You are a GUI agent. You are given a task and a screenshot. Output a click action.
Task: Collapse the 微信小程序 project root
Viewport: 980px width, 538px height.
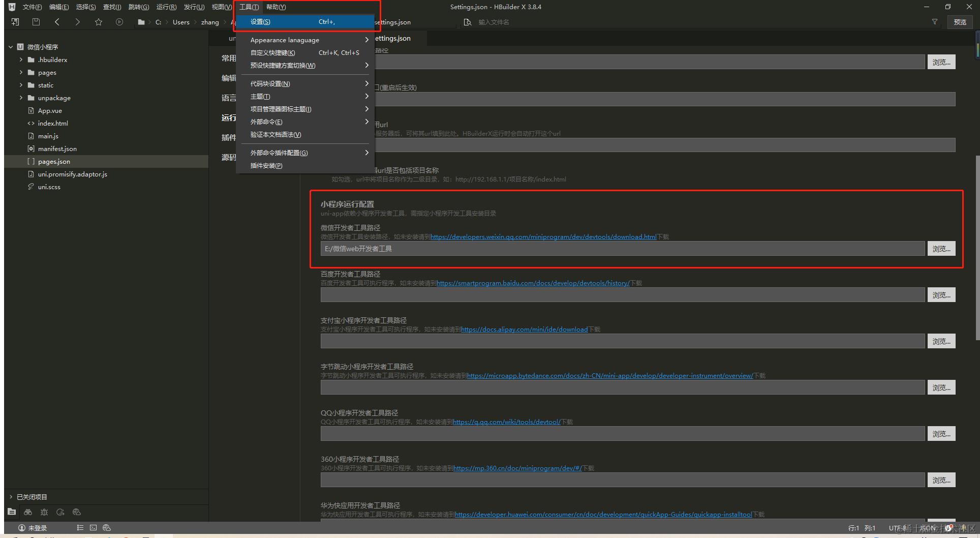point(10,46)
